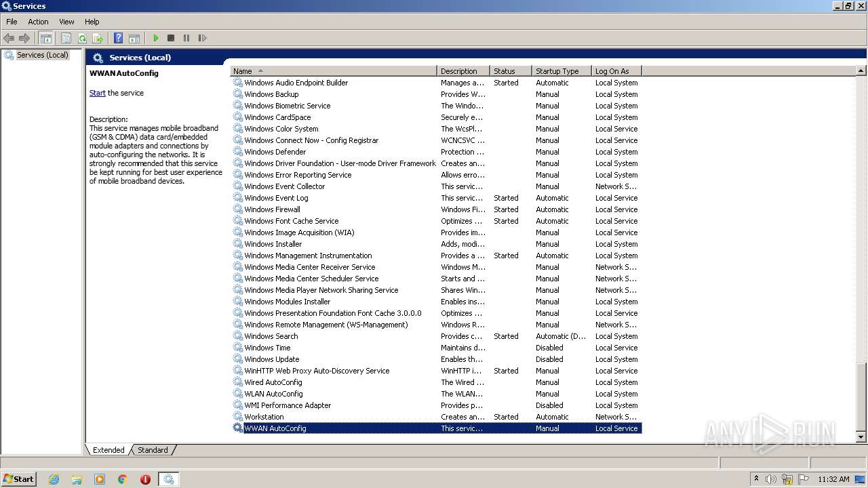Select the Windows CardSpace service
868x488 pixels.
pyautogui.click(x=436, y=117)
